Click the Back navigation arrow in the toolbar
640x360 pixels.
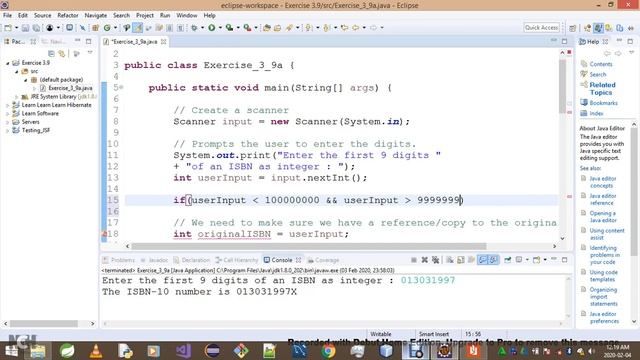click(x=356, y=27)
